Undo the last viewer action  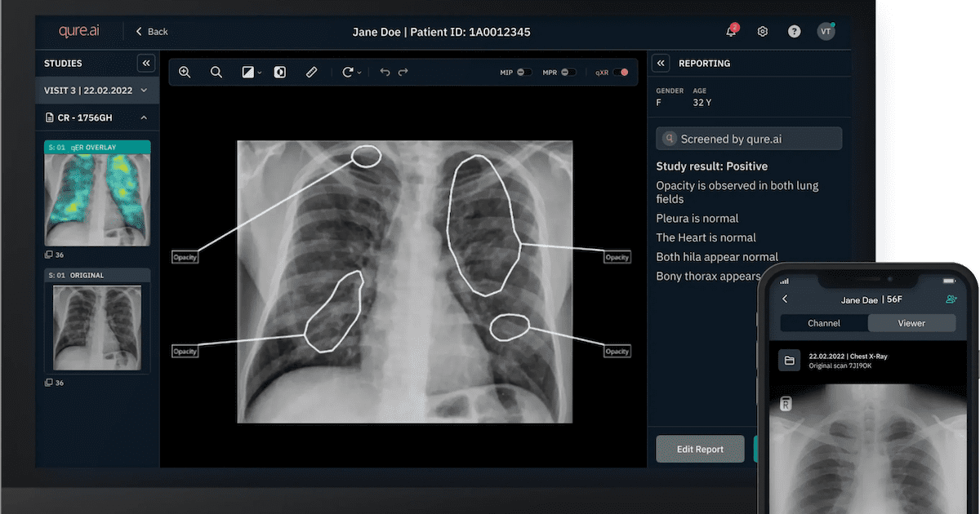(385, 72)
